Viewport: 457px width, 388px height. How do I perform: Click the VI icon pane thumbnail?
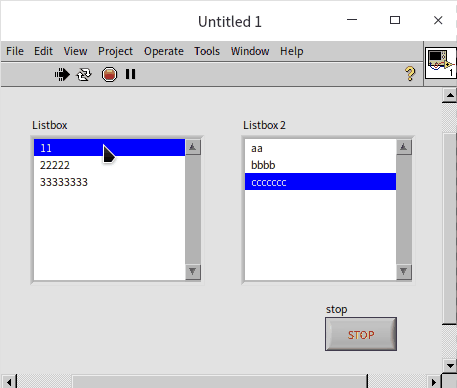440,63
